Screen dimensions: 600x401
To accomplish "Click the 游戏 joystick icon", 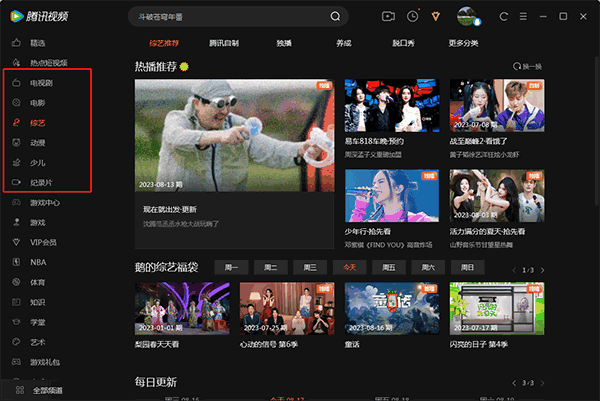I will (x=16, y=222).
